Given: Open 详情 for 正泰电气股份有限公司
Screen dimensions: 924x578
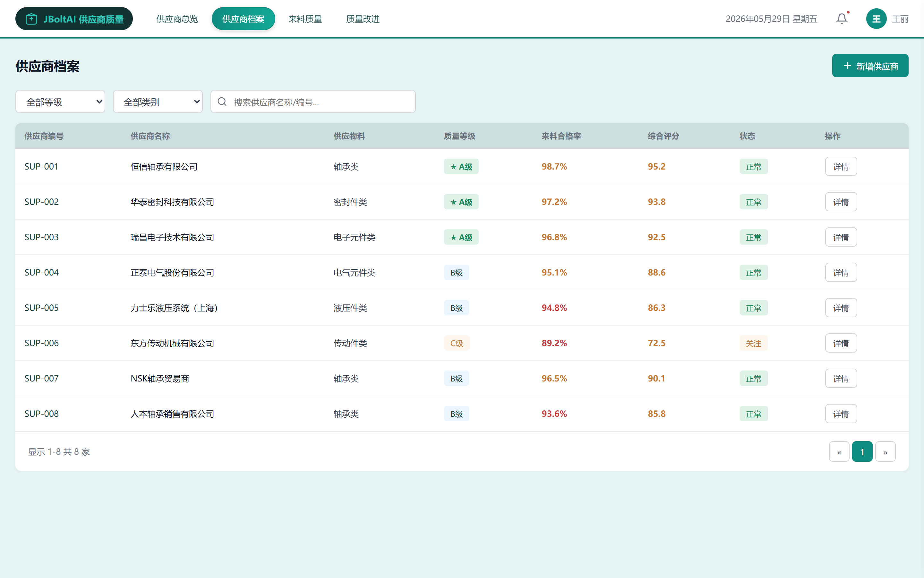Looking at the screenshot, I should coord(841,273).
